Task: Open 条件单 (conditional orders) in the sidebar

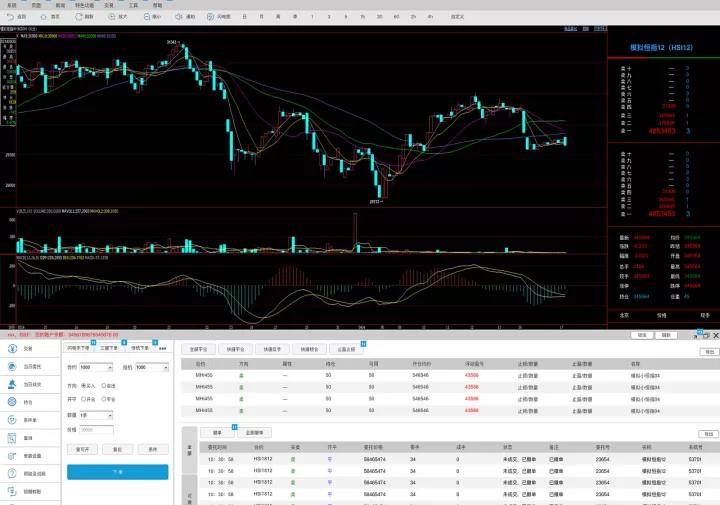Action: (28, 420)
